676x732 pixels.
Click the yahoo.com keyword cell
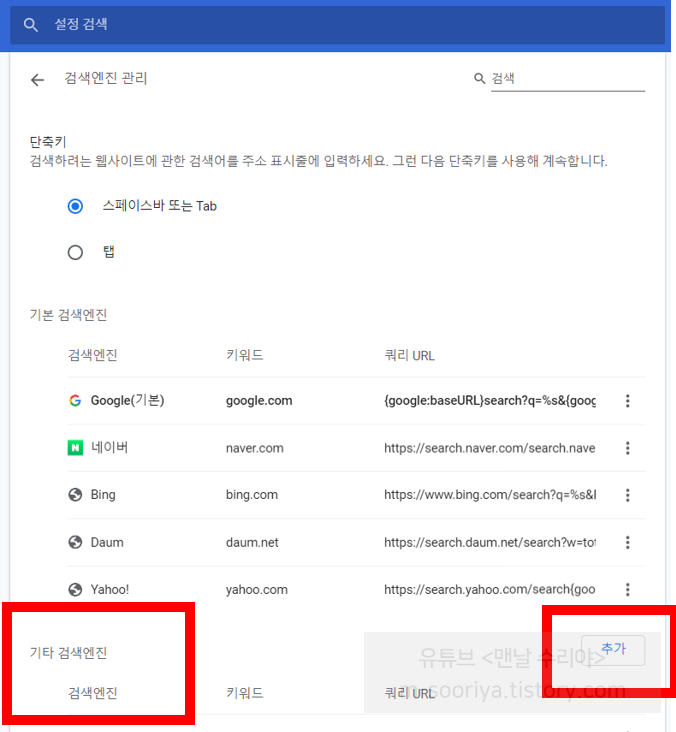[x=257, y=590]
